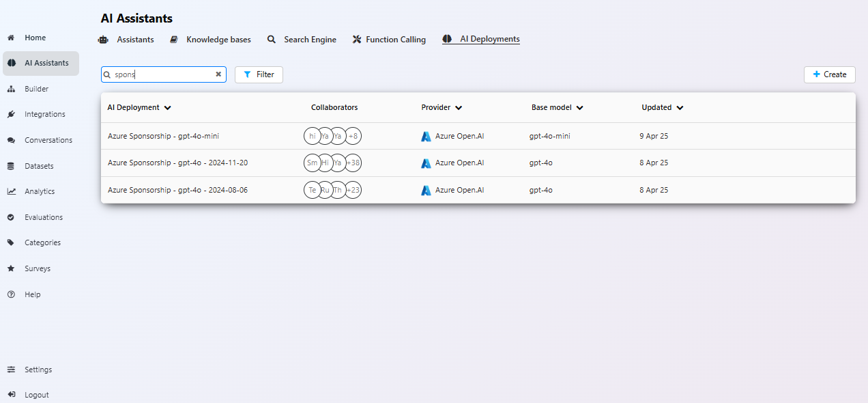The image size is (868, 403).
Task: Open Azure Sponsorship - gpt-4o-mini deployment
Action: click(x=163, y=136)
